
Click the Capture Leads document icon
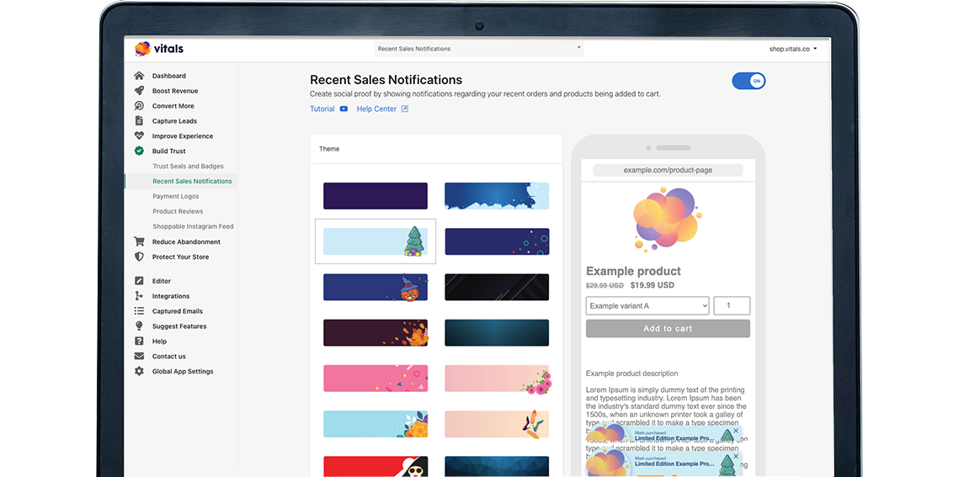(139, 121)
